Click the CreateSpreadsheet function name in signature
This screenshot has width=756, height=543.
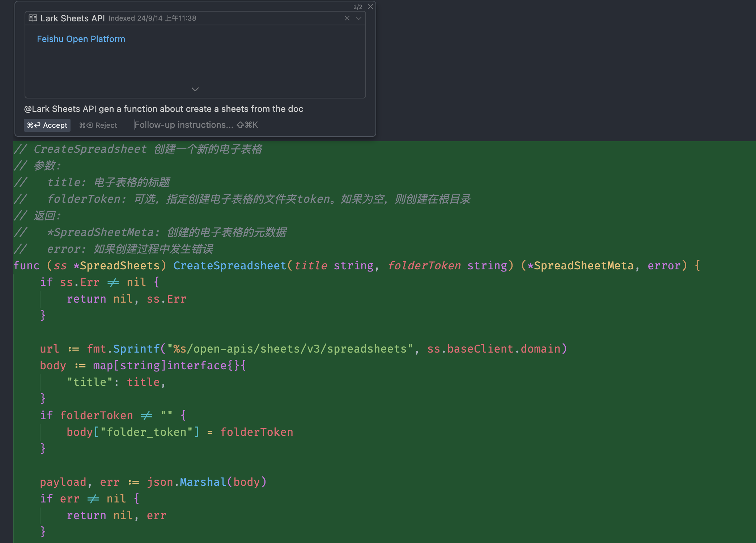tap(230, 266)
